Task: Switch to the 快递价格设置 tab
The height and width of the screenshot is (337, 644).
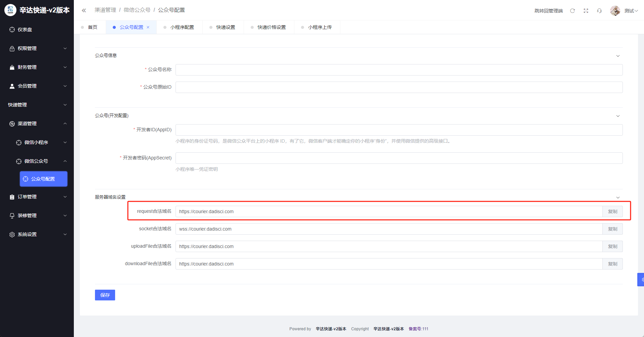Action: click(271, 27)
